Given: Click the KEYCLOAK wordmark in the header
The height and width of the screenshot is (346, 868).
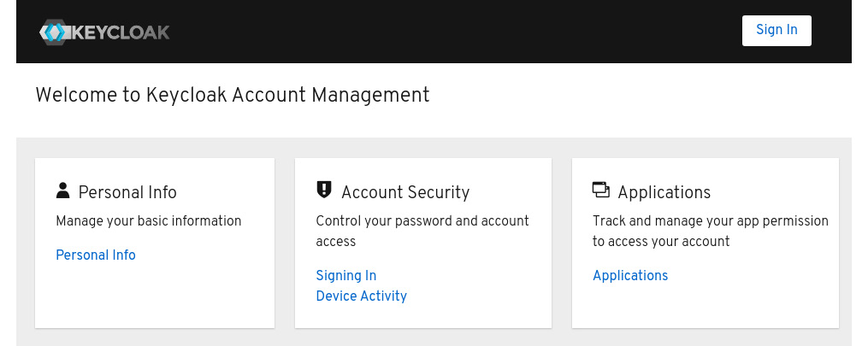Looking at the screenshot, I should [x=120, y=32].
